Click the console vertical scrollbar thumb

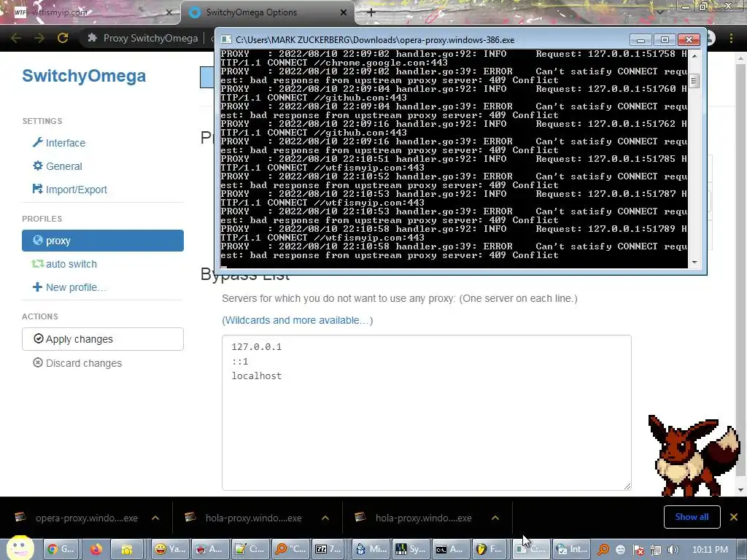[x=694, y=80]
